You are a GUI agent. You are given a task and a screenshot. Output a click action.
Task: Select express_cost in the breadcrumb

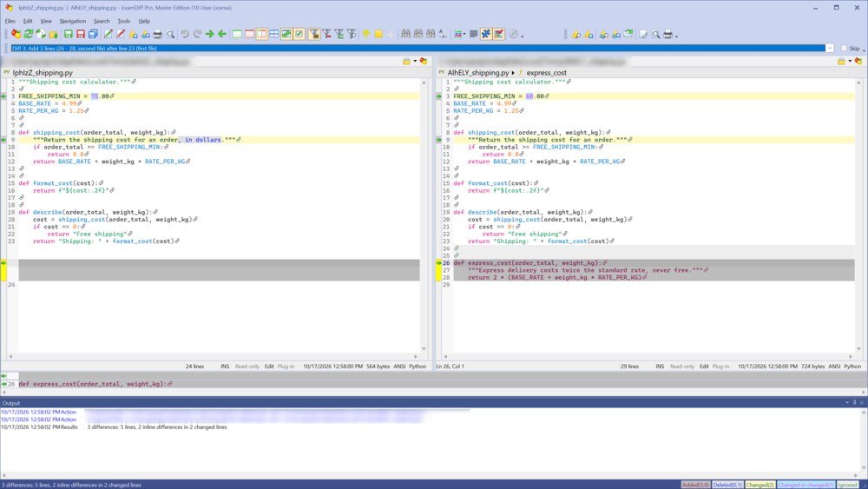point(546,73)
